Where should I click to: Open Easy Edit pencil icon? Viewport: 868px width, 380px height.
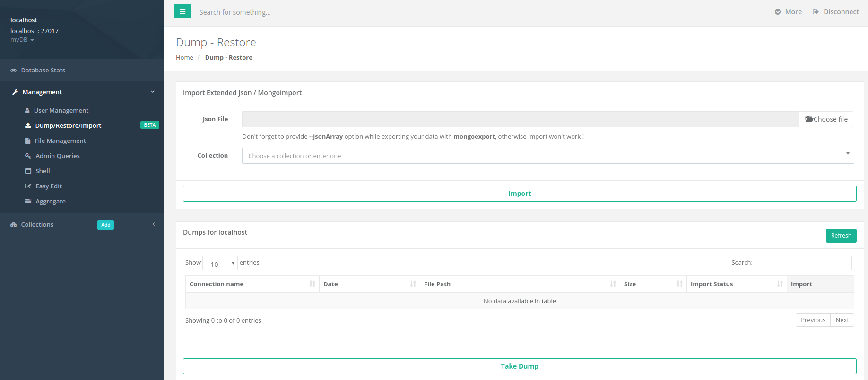click(x=28, y=186)
